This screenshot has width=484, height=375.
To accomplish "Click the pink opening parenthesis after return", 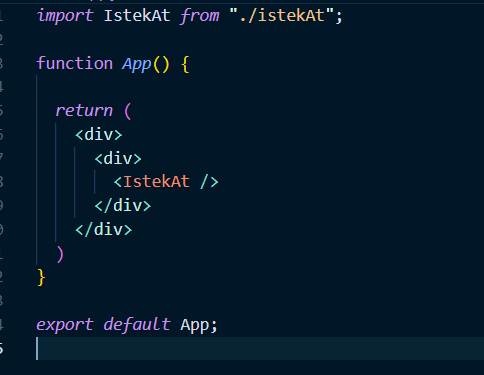I will pyautogui.click(x=128, y=111).
